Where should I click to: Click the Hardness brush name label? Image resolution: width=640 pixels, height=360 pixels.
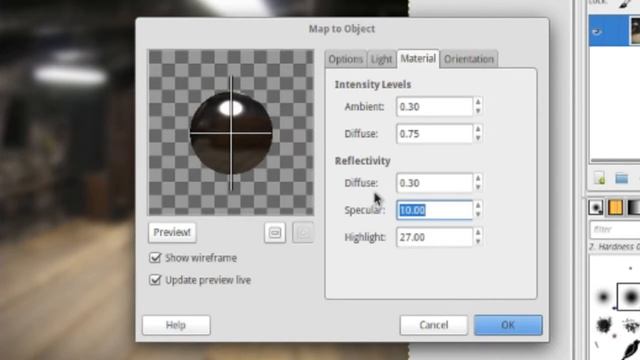coord(614,247)
